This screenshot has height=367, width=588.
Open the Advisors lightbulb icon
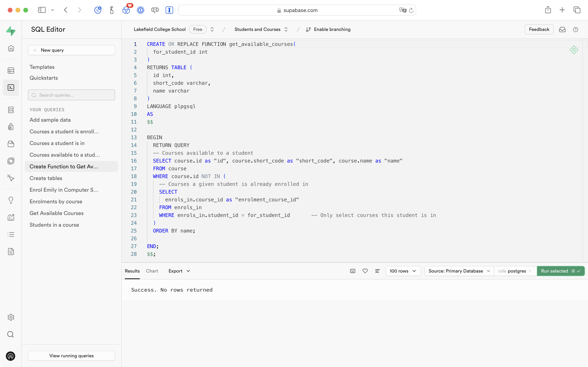click(x=11, y=200)
